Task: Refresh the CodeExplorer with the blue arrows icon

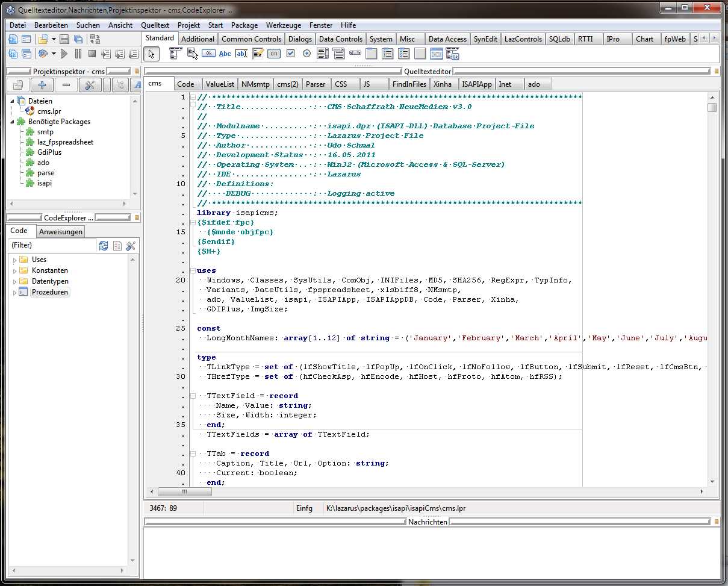Action: [x=104, y=246]
